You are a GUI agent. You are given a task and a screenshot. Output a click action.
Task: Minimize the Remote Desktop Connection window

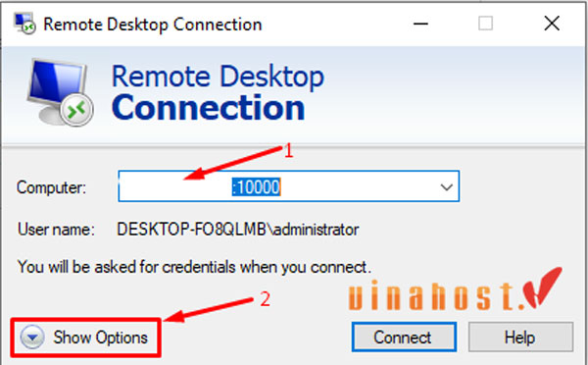coord(420,24)
